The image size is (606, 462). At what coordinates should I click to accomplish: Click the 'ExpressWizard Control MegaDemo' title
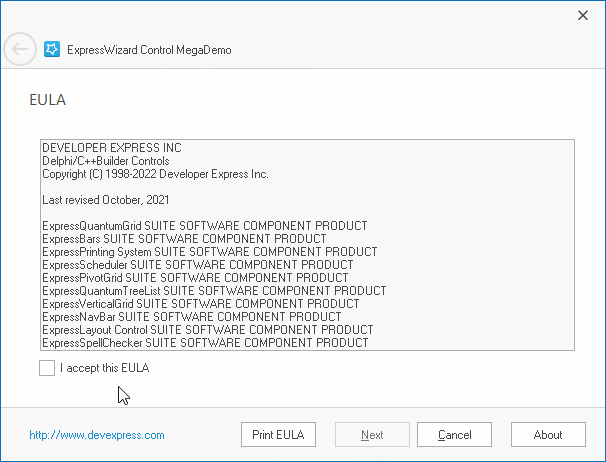[149, 50]
